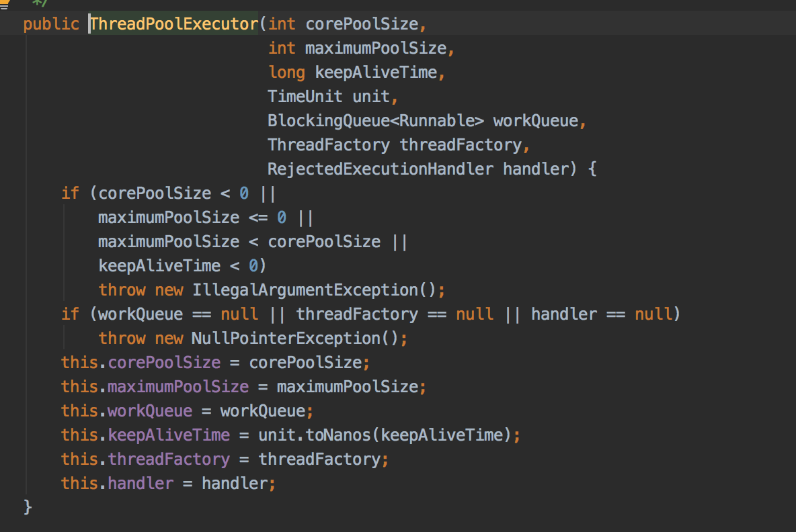Image resolution: width=796 pixels, height=532 pixels.
Task: Click the RejectedExecutionHandler type name
Action: click(381, 169)
